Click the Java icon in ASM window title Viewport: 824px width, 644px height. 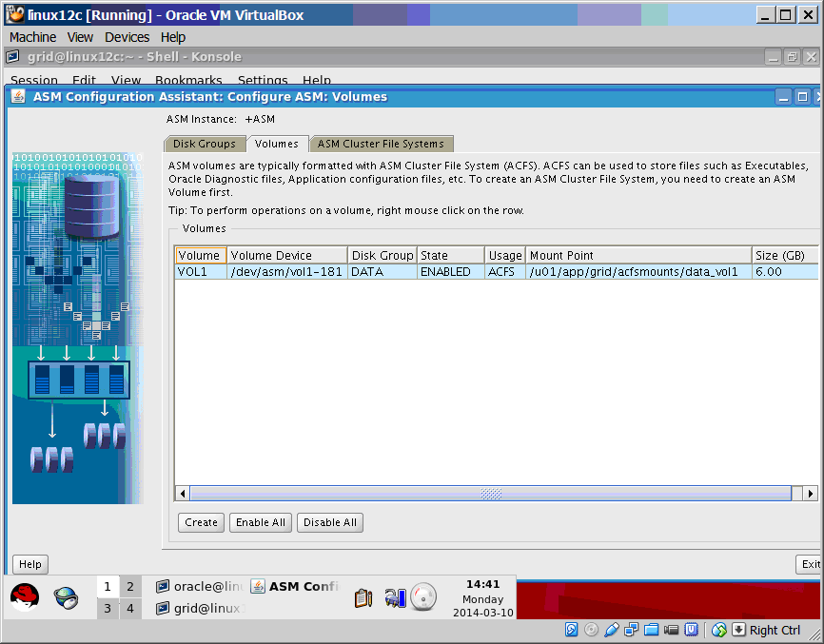pos(18,97)
